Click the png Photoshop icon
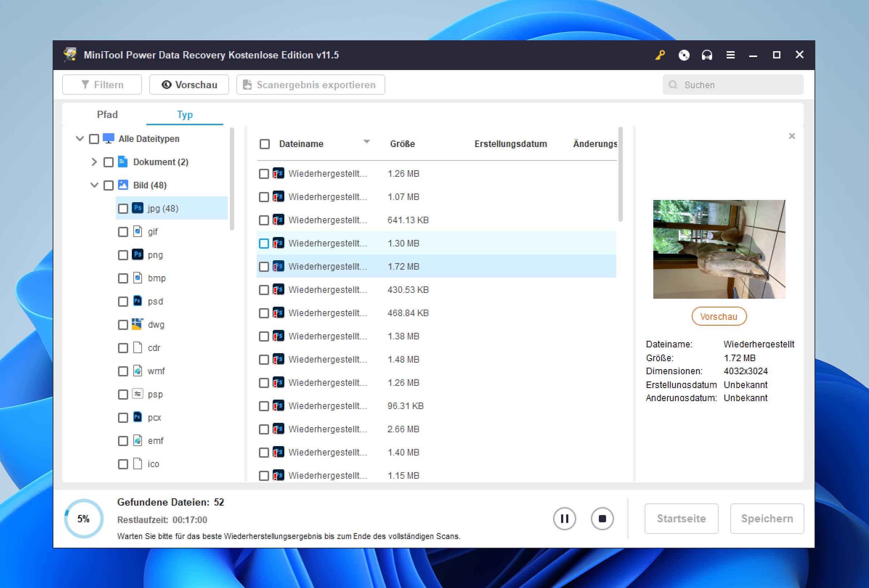Viewport: 869px width, 588px height. (x=137, y=254)
